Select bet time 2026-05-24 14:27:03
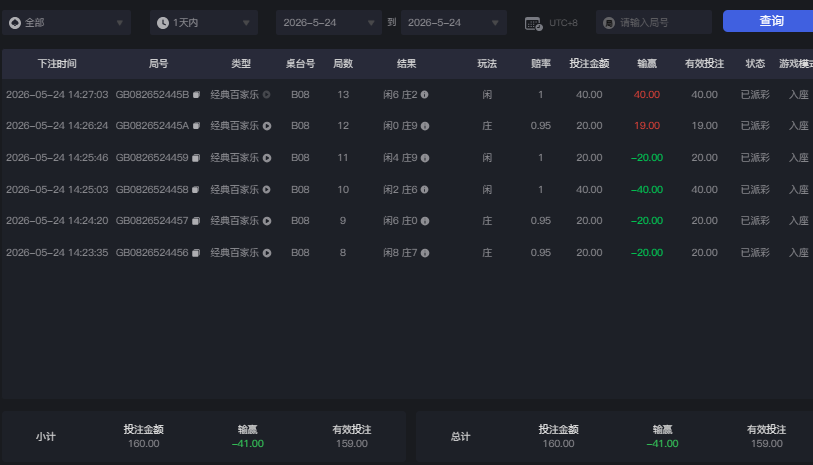Viewport: 813px width, 465px height. [x=57, y=95]
